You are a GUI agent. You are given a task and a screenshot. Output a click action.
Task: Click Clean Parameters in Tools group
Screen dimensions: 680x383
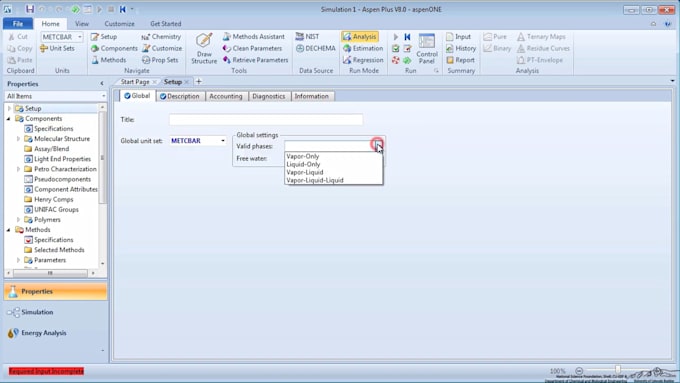(x=252, y=49)
